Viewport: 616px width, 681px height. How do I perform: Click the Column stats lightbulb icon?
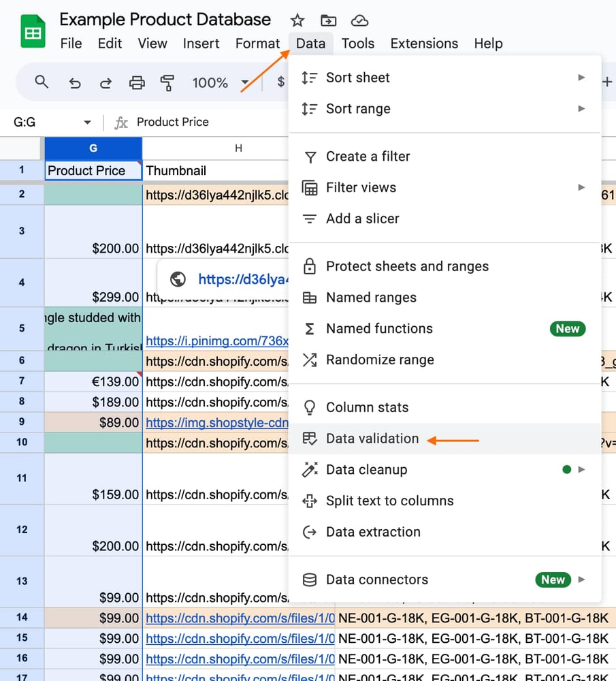(x=310, y=407)
